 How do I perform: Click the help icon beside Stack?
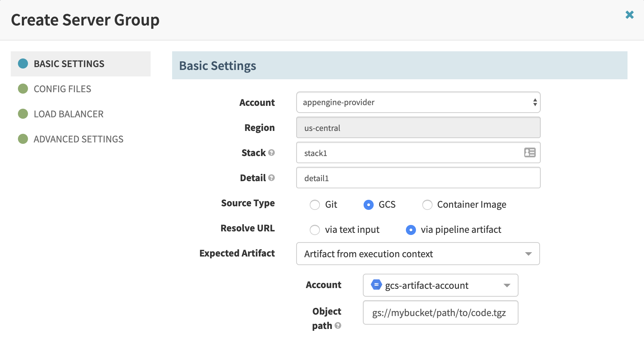271,153
